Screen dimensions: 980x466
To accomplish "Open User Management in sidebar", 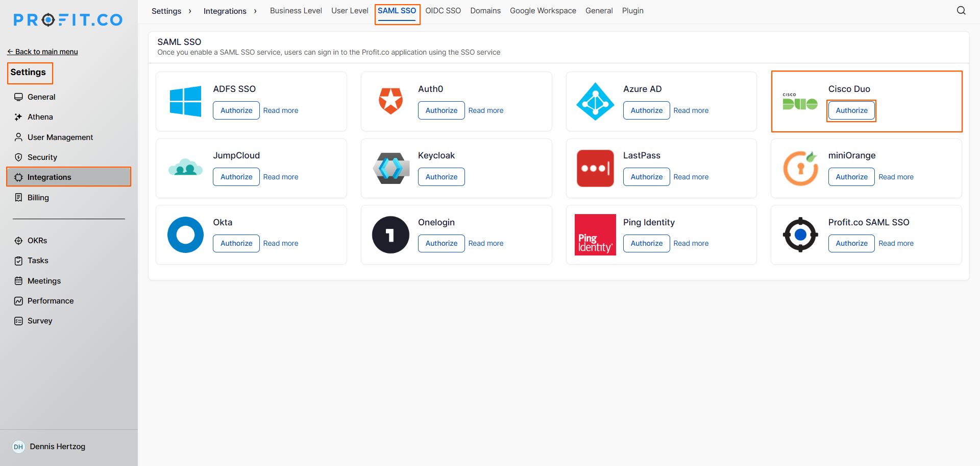I will (x=60, y=137).
